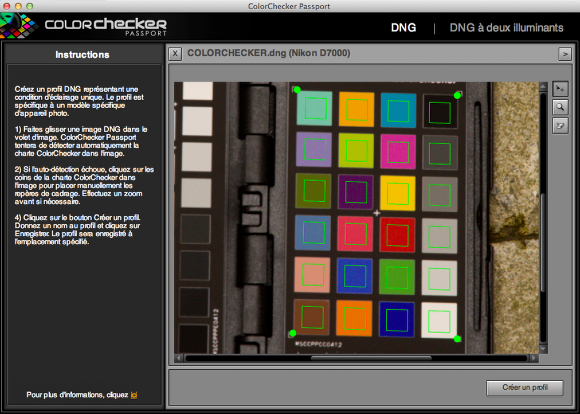
Task: Select the add-corner-marker pointer tool
Action: (560, 89)
